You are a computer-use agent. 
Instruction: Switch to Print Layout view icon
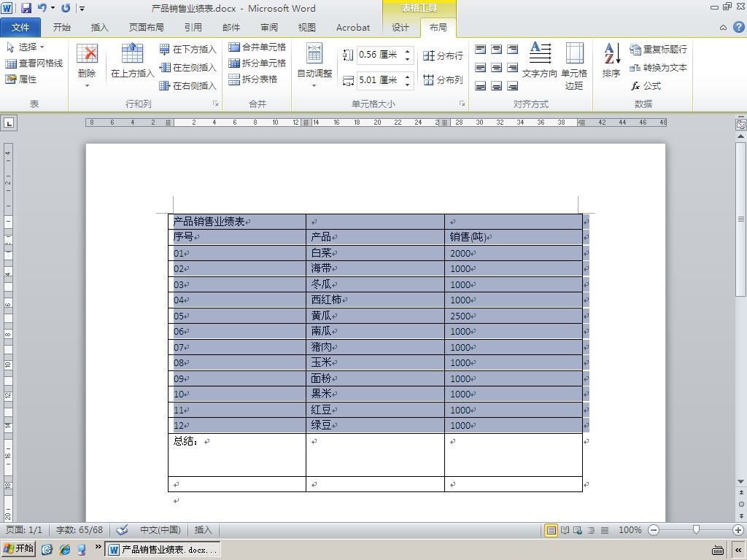pos(551,530)
